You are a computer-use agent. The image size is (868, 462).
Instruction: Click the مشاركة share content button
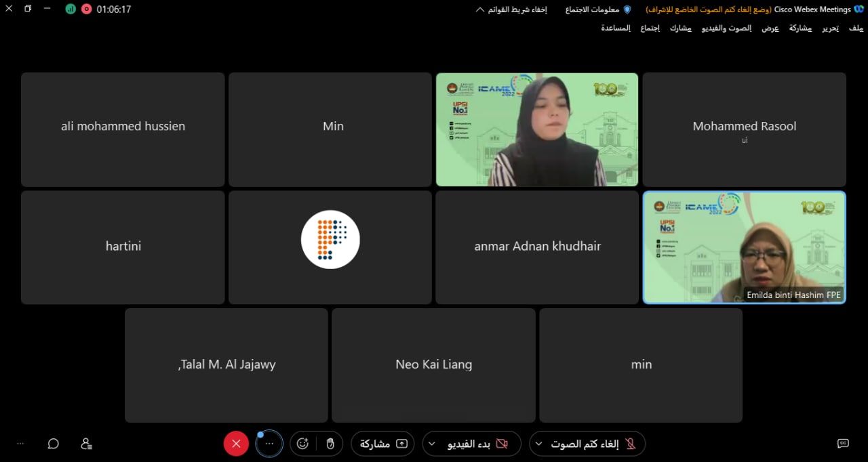tap(382, 444)
